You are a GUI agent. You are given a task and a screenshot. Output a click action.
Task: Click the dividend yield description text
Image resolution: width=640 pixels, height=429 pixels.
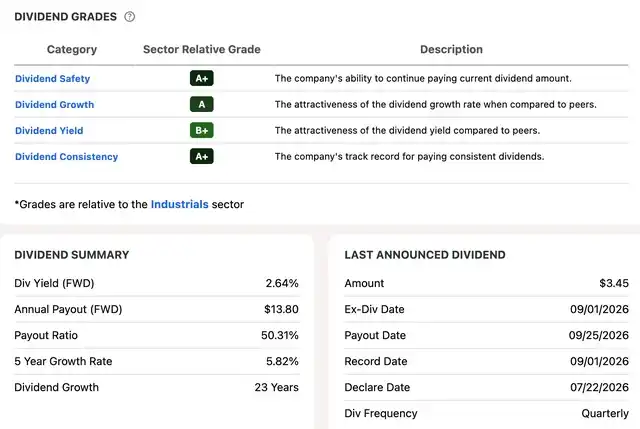(407, 131)
